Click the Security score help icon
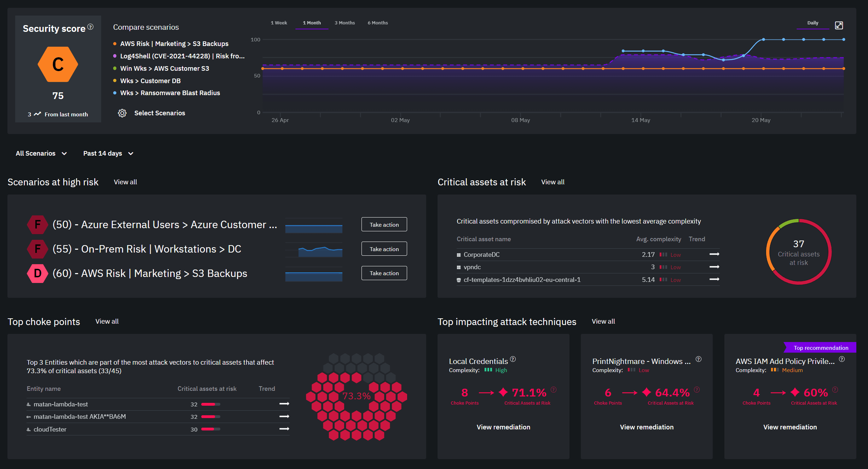This screenshot has height=469, width=868. (x=91, y=27)
